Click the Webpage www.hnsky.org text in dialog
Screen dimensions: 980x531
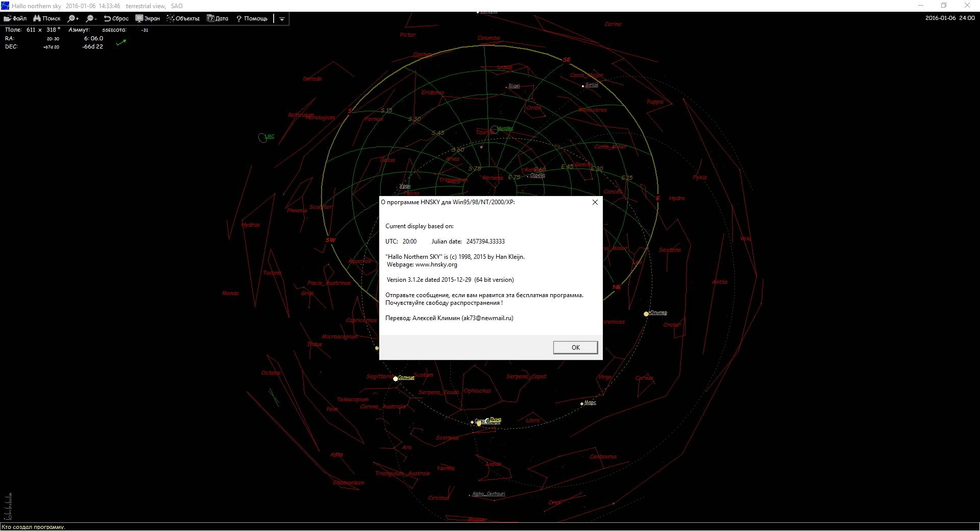422,264
